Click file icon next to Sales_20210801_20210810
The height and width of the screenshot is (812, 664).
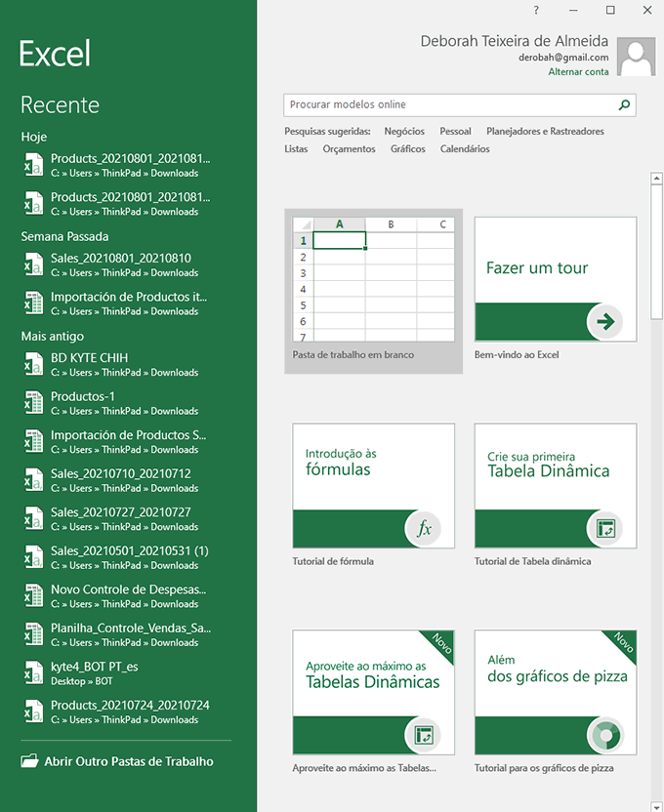coord(33,264)
